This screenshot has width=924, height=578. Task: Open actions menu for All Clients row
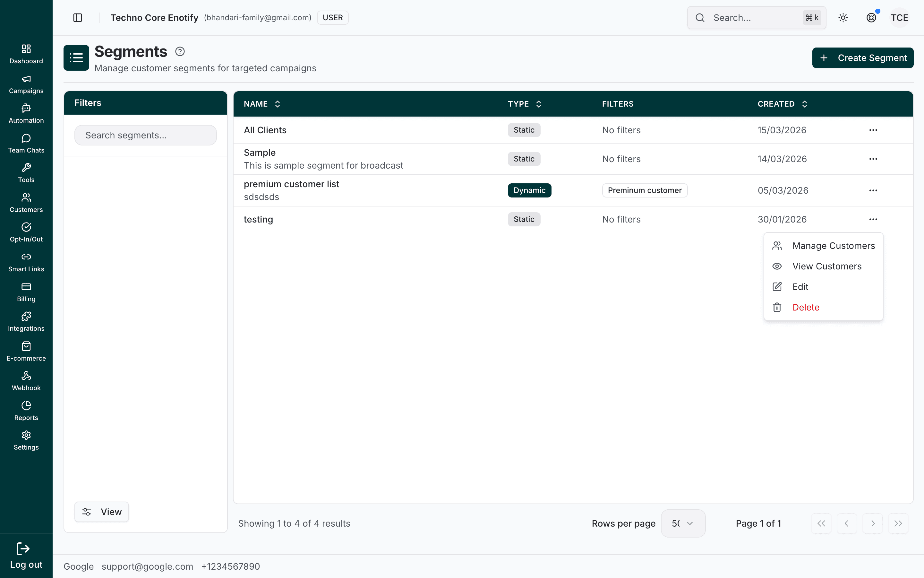873,130
